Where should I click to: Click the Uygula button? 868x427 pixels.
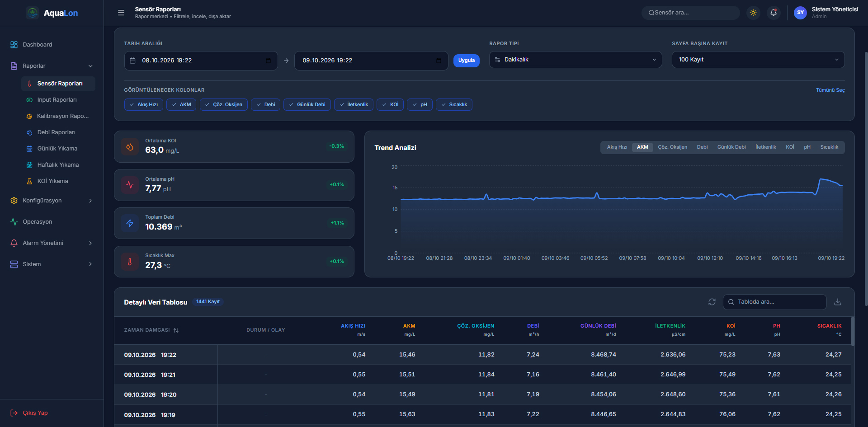(466, 61)
